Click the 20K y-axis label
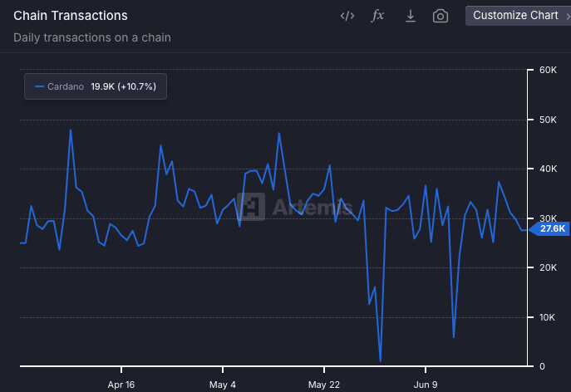The height and width of the screenshot is (392, 571). tap(548, 268)
